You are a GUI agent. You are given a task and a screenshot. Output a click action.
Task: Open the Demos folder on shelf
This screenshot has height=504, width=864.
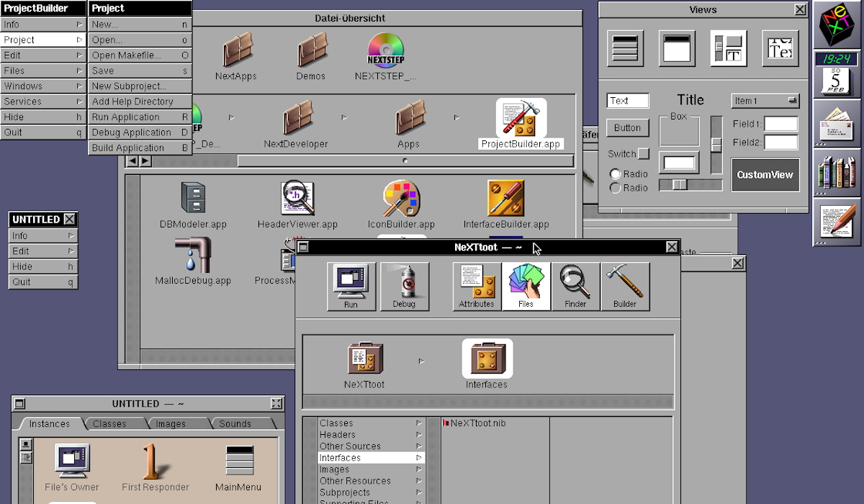click(x=311, y=50)
